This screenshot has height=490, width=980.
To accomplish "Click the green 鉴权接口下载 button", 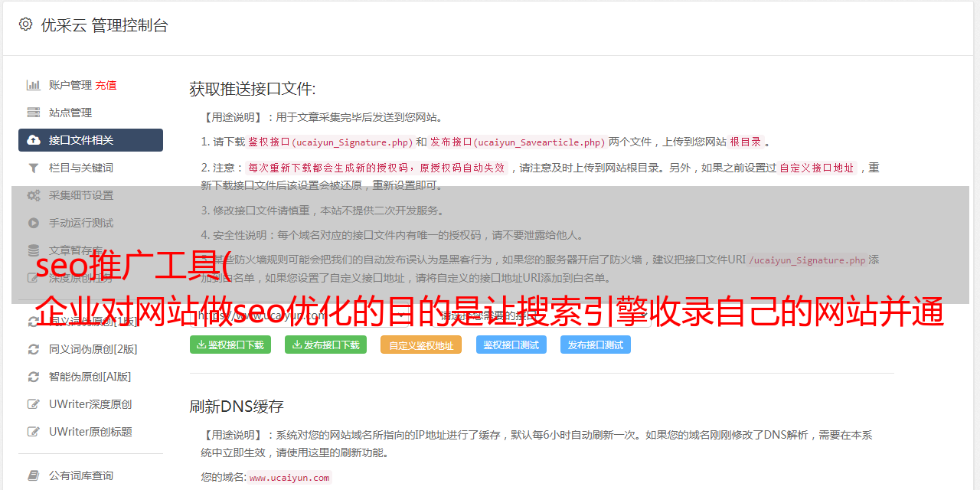I will pyautogui.click(x=230, y=345).
